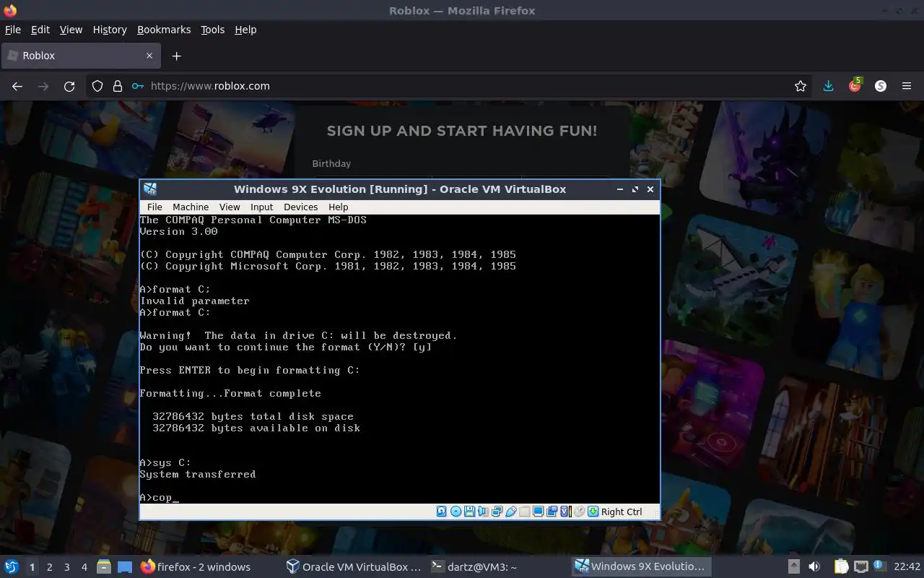Open Firefox downloads panel
The width and height of the screenshot is (924, 578).
pyautogui.click(x=828, y=86)
